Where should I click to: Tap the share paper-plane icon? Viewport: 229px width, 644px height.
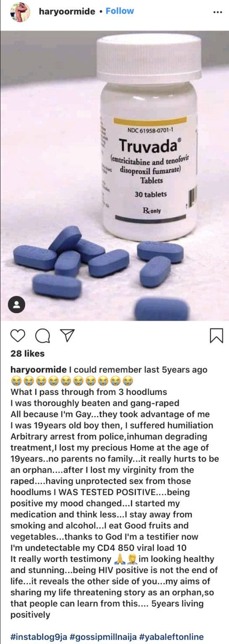point(65,335)
